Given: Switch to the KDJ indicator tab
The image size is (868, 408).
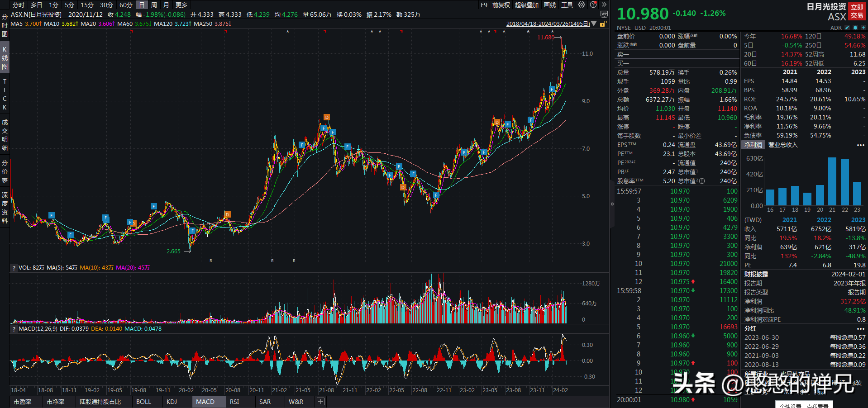Looking at the screenshot, I should pyautogui.click(x=172, y=402).
